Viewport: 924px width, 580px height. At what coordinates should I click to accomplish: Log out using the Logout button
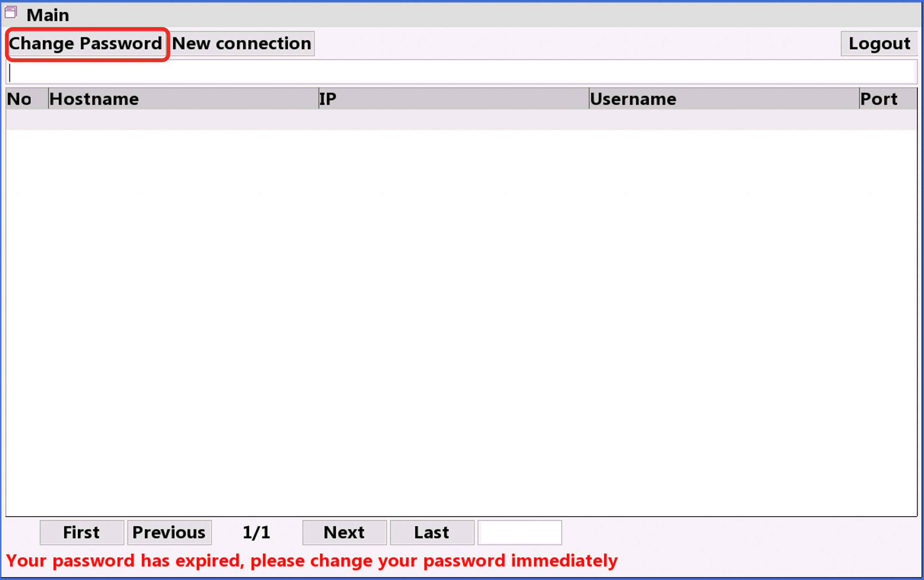coord(879,44)
